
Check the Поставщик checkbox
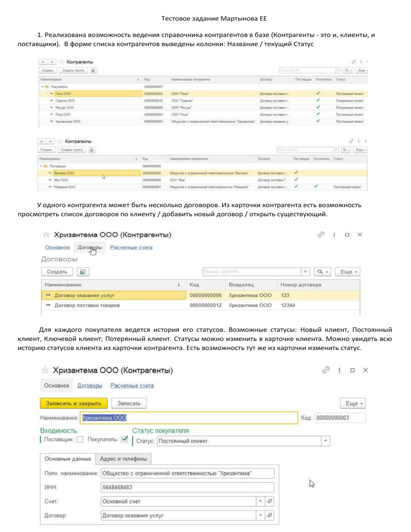[80, 440]
